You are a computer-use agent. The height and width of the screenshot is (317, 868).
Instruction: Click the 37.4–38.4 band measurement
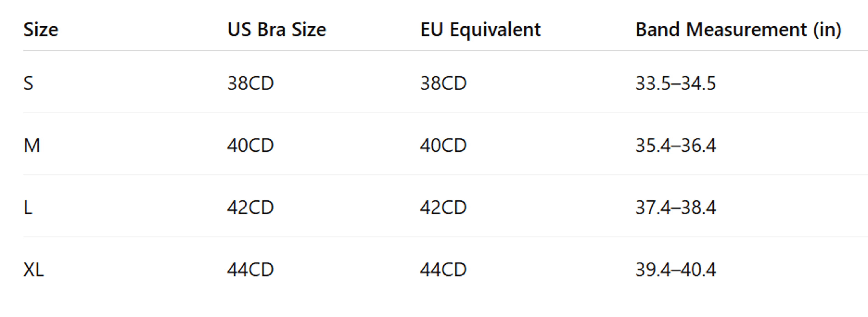click(676, 207)
